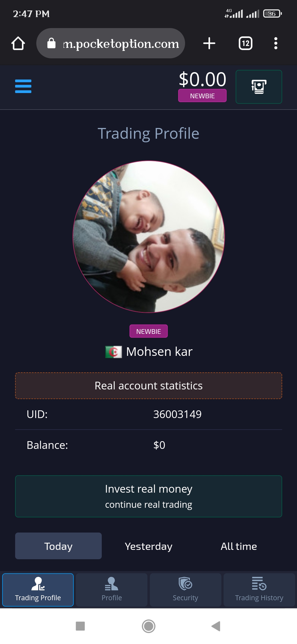Image resolution: width=297 pixels, height=644 pixels.
Task: Click the pocketoption.com address bar
Action: click(x=111, y=43)
